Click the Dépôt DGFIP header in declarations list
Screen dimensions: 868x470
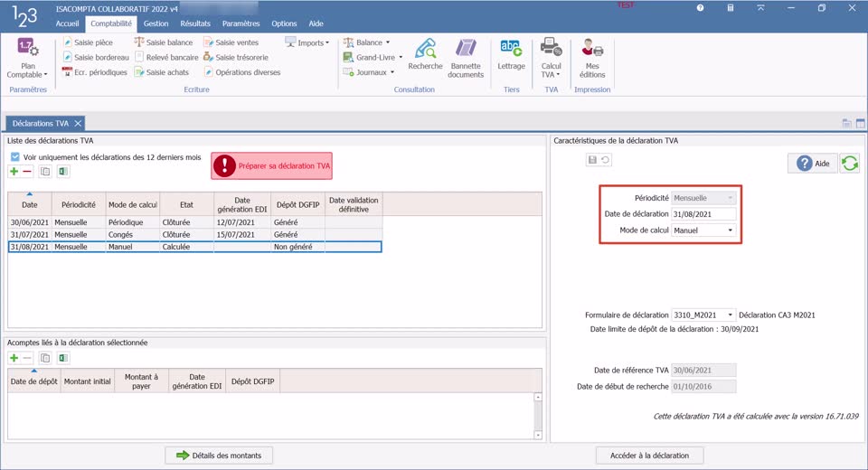point(297,204)
